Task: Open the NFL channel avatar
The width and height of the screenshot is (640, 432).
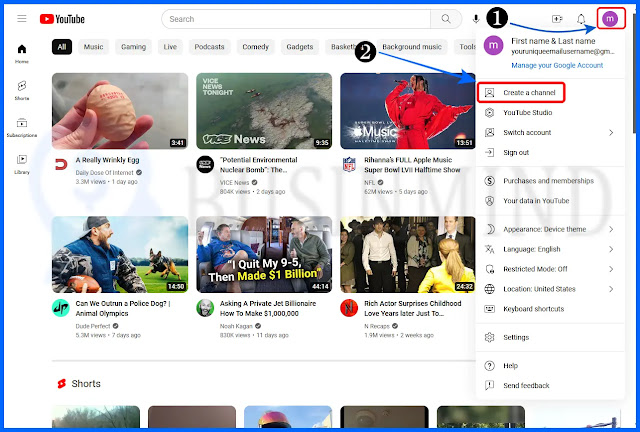Action: point(349,164)
